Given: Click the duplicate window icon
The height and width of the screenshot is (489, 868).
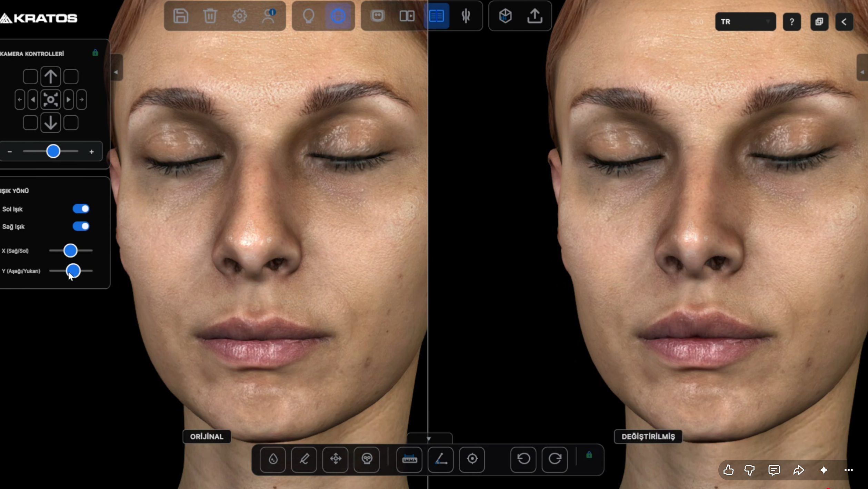Looking at the screenshot, I should pyautogui.click(x=819, y=22).
